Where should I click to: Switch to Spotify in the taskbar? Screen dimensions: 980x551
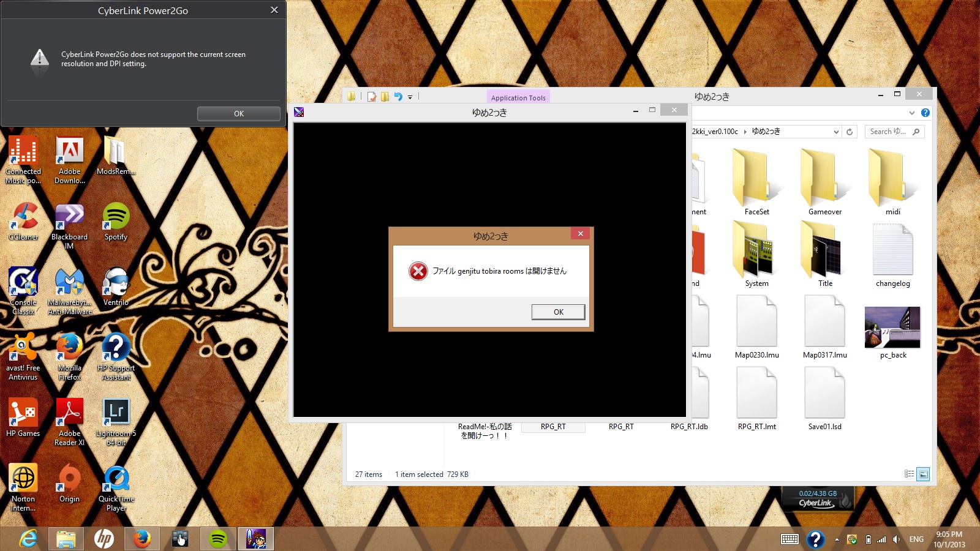[218, 539]
